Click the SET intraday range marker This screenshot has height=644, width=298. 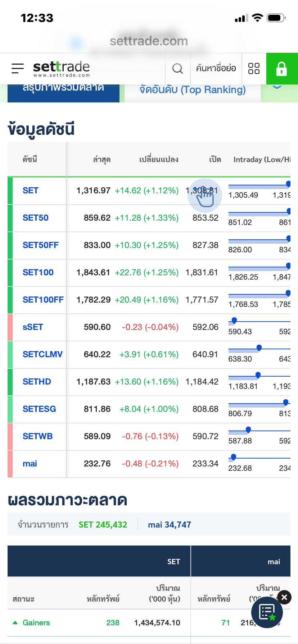288,184
